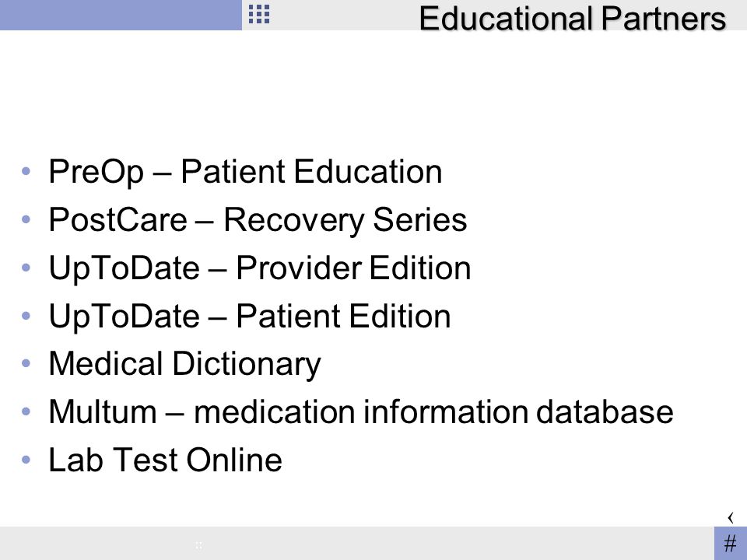Click the bullet dot before PreOp
Viewport: 747px width, 560px height.
(x=26, y=171)
